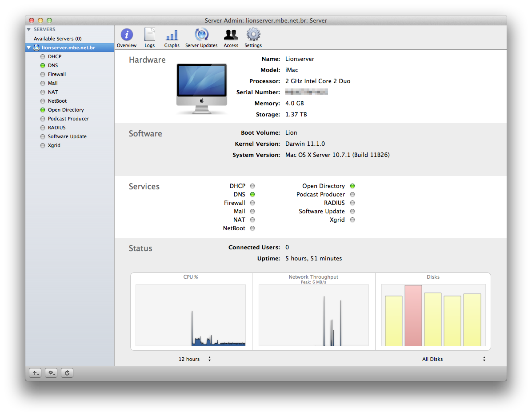Refresh the server view with the reload icon
The width and height of the screenshot is (532, 416).
click(x=67, y=372)
